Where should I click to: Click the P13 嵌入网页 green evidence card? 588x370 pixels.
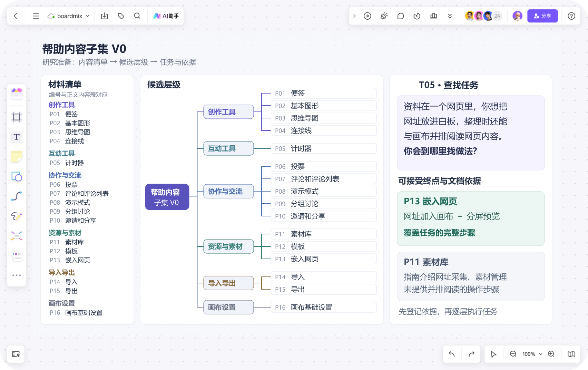tap(471, 218)
